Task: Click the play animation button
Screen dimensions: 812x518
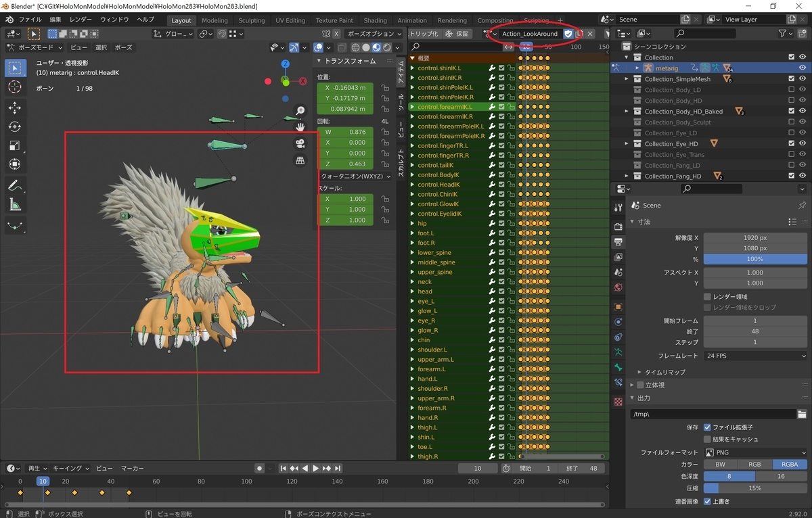Action: [316, 468]
